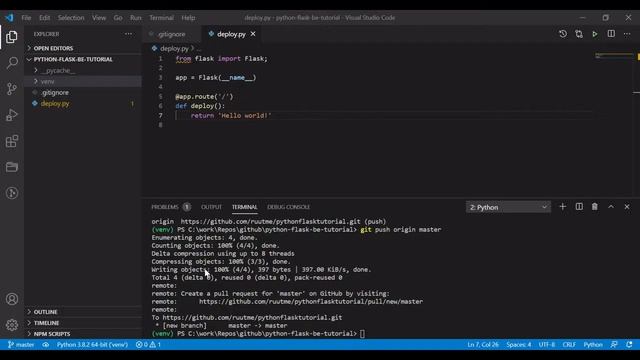Switch to the OUTPUT panel tab
This screenshot has width=640, height=360.
point(211,207)
